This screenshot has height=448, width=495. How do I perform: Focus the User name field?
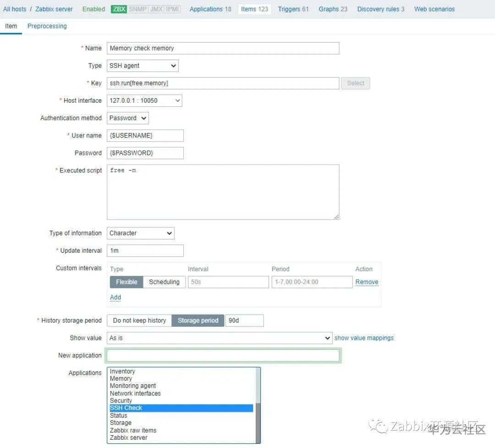click(x=145, y=136)
